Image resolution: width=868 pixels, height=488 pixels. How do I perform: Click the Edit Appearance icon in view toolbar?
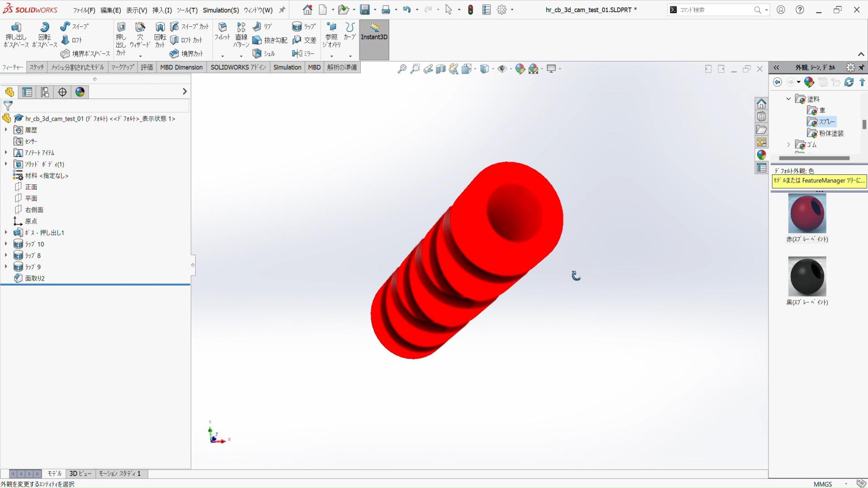520,69
